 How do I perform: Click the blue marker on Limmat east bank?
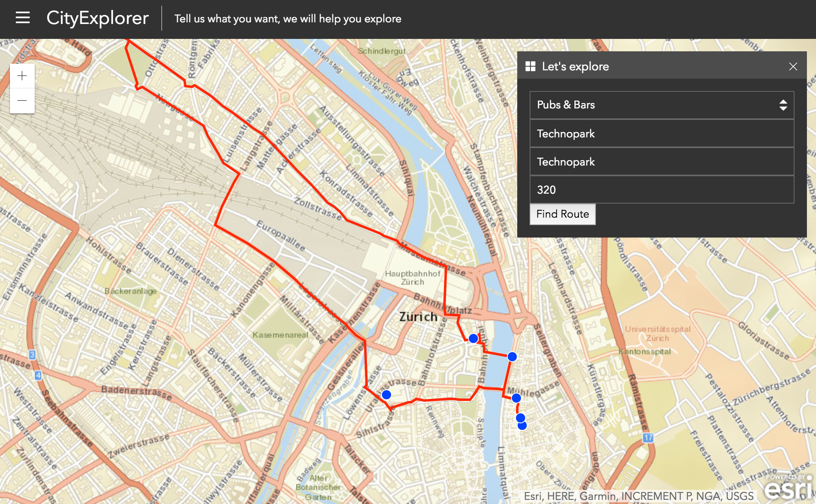[x=512, y=357]
